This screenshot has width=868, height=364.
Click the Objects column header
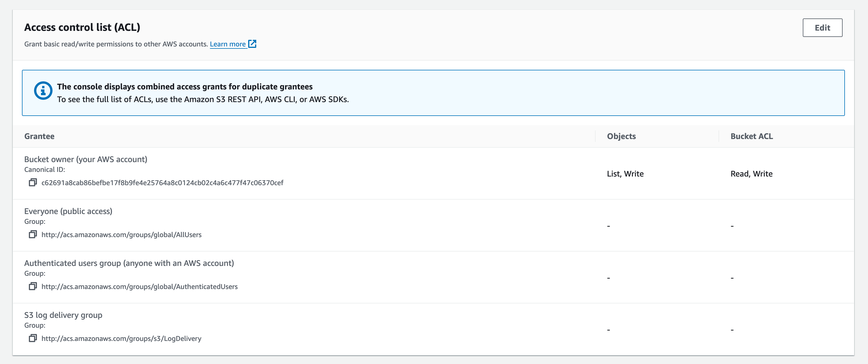(621, 136)
